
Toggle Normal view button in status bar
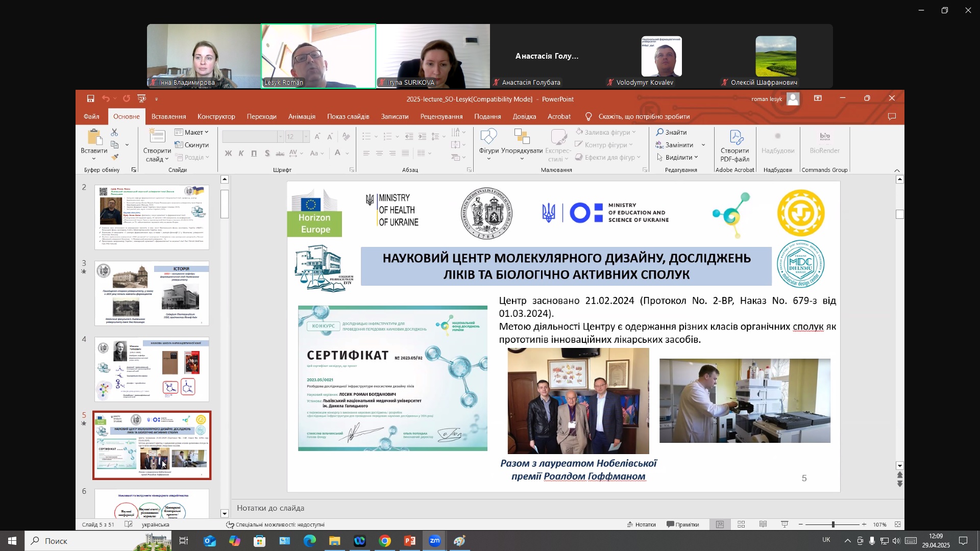click(x=720, y=524)
